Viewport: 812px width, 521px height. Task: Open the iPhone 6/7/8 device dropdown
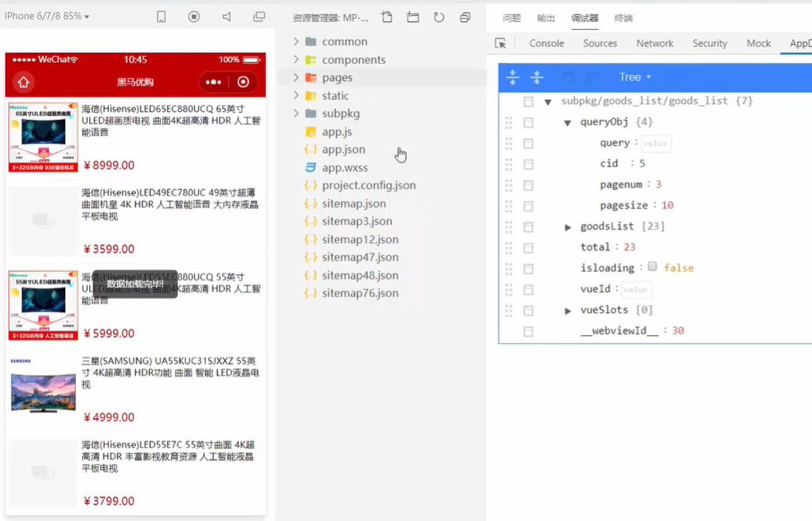click(47, 16)
